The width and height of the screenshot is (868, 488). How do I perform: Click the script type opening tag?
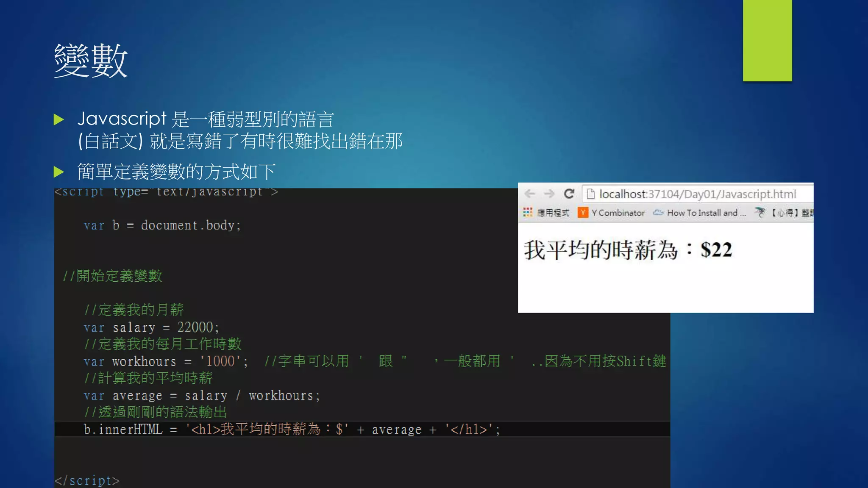166,192
